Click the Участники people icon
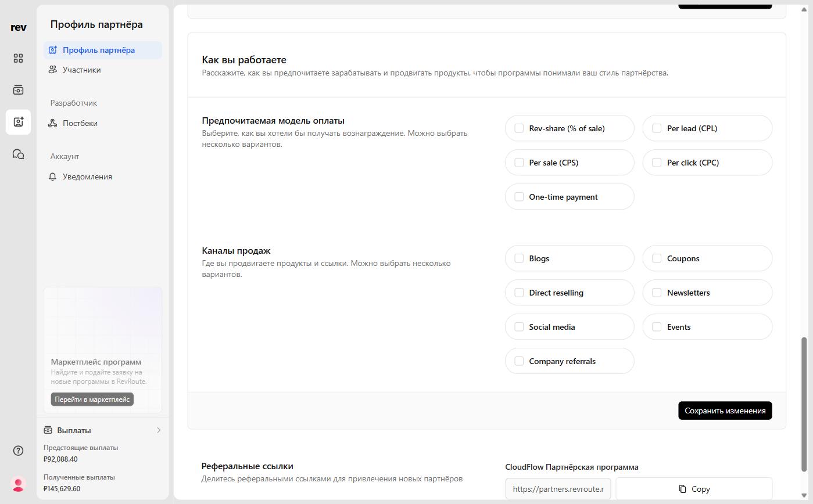This screenshot has height=504, width=813. click(53, 70)
